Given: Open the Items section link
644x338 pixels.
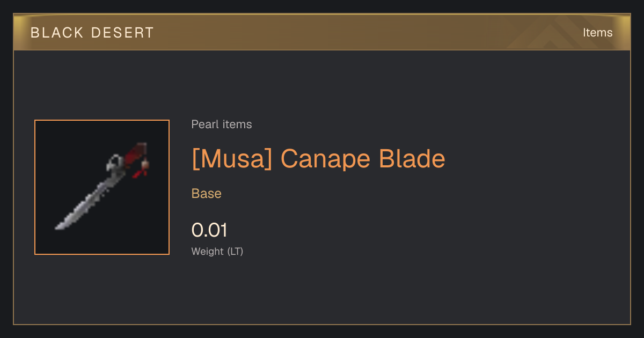Looking at the screenshot, I should point(597,33).
